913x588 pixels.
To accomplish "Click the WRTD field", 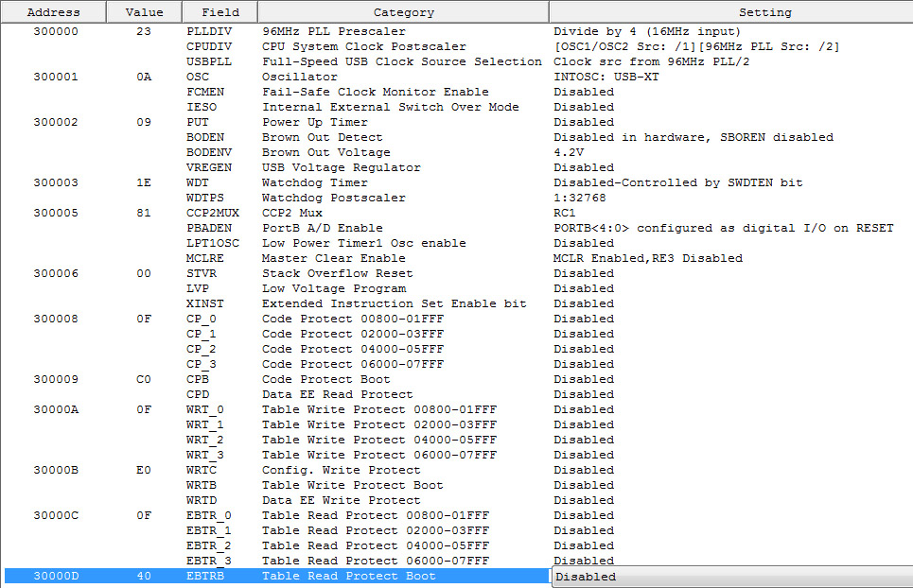I will pyautogui.click(x=202, y=500).
